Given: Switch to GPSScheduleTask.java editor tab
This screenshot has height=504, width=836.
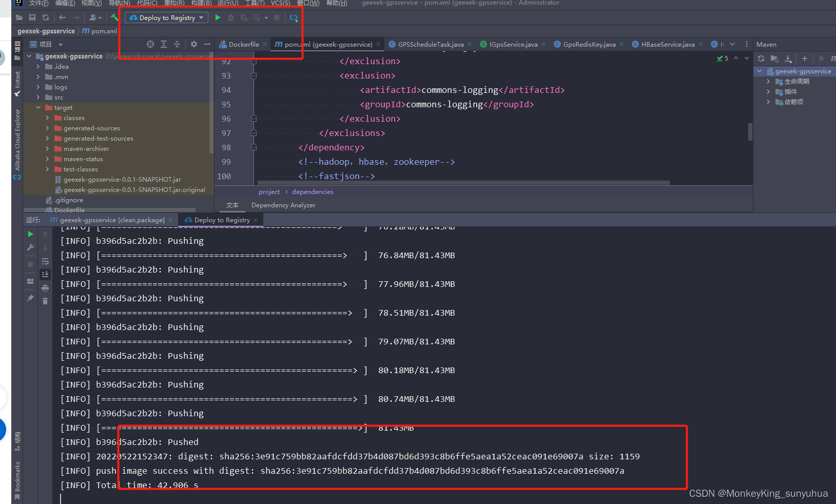Looking at the screenshot, I should coord(431,45).
